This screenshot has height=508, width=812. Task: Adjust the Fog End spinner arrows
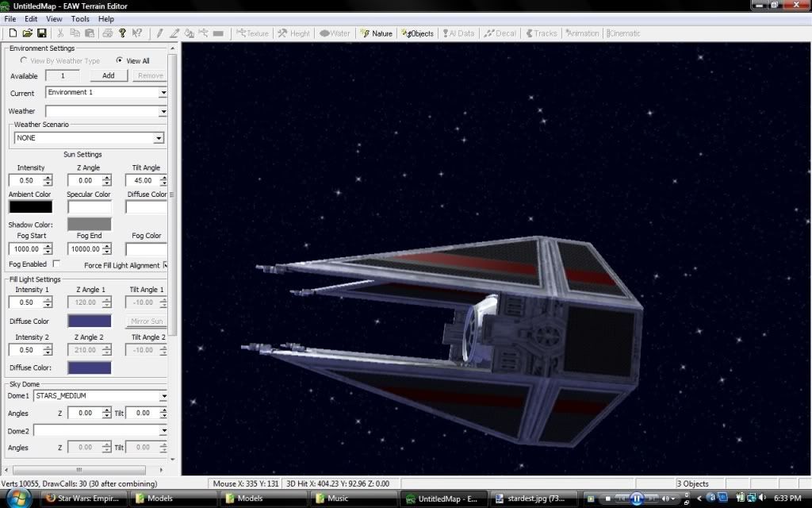point(107,248)
